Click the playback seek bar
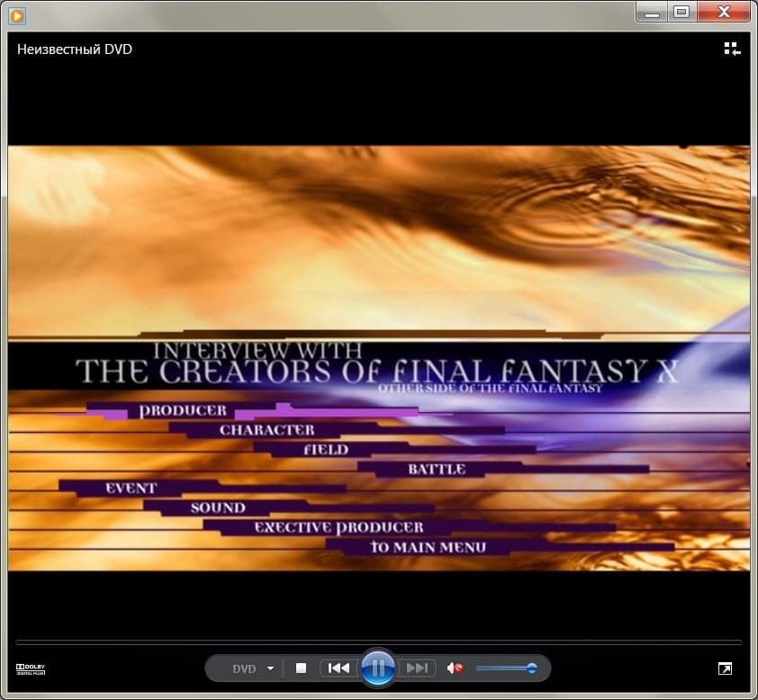Image resolution: width=758 pixels, height=700 pixels. pyautogui.click(x=378, y=642)
